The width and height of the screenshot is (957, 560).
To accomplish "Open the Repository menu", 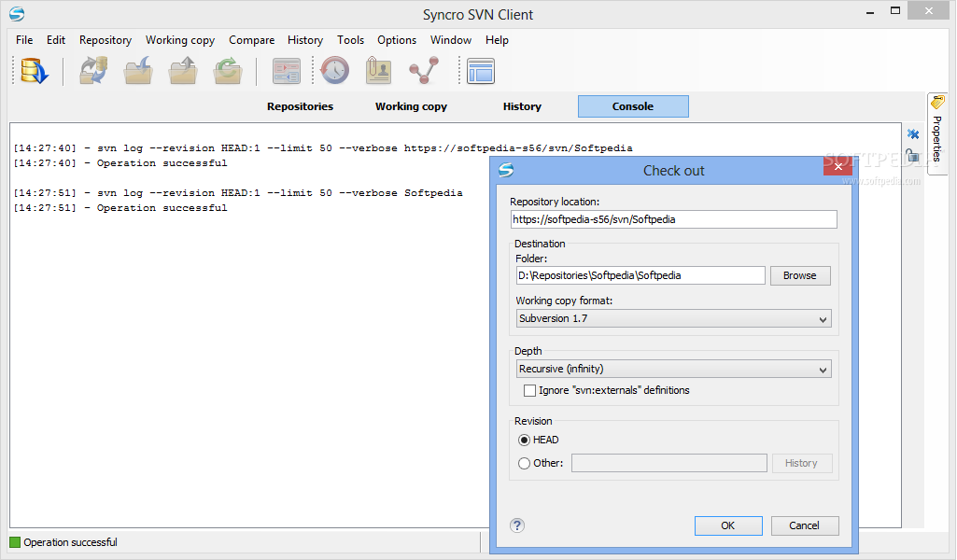I will (106, 39).
